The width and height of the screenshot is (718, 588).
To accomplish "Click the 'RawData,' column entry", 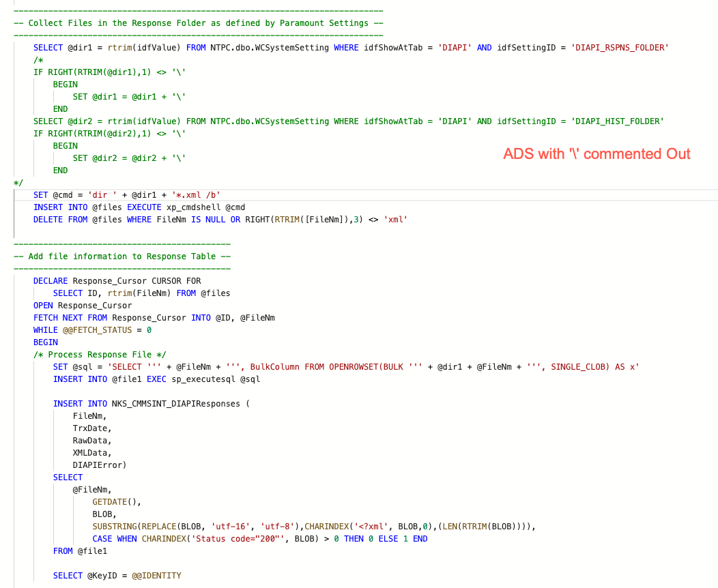I will (x=92, y=441).
